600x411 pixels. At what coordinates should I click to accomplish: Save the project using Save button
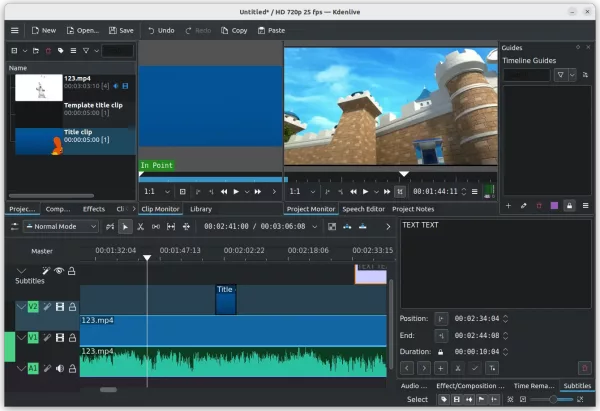(121, 30)
